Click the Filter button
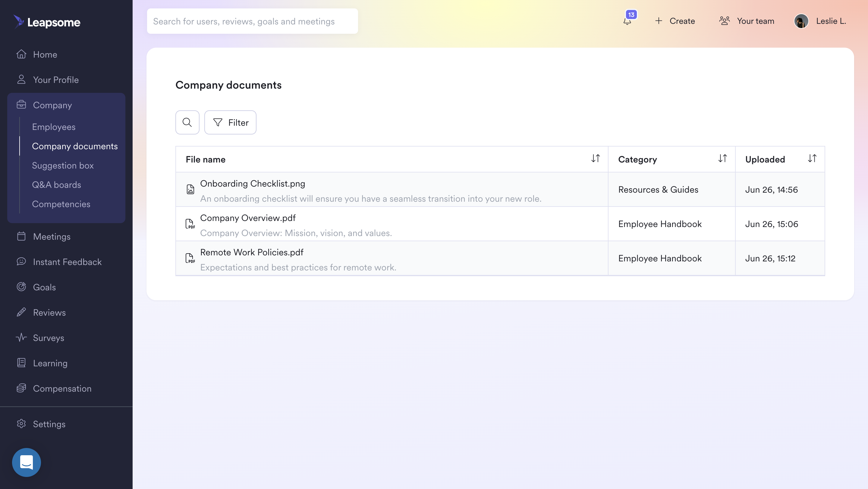This screenshot has height=489, width=868. 230,122
